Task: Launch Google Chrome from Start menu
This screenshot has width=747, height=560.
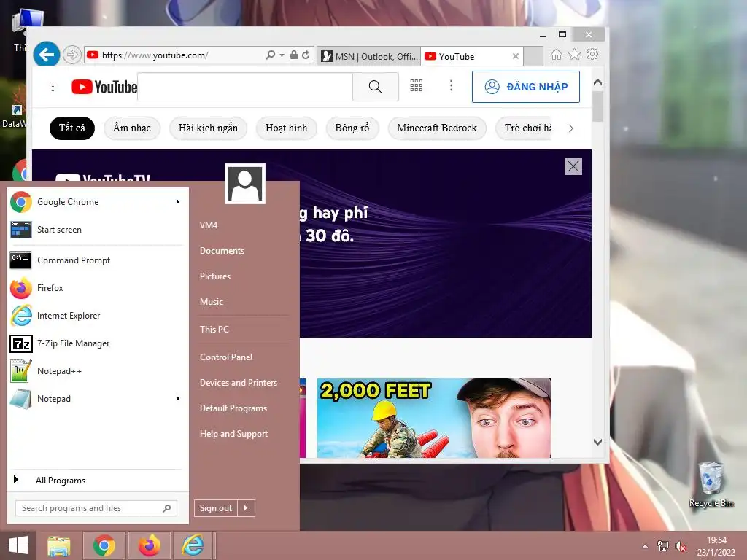Action: pyautogui.click(x=96, y=202)
